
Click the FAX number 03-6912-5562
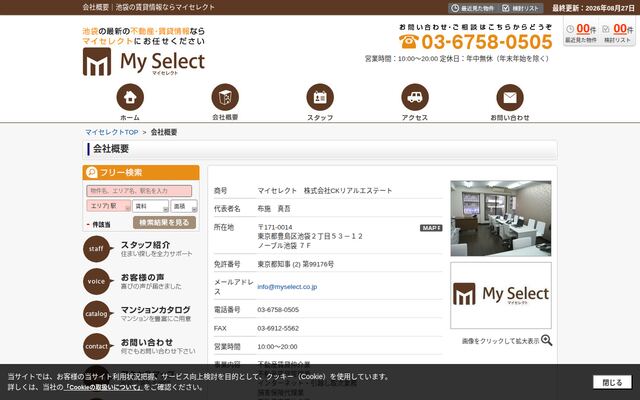point(278,328)
